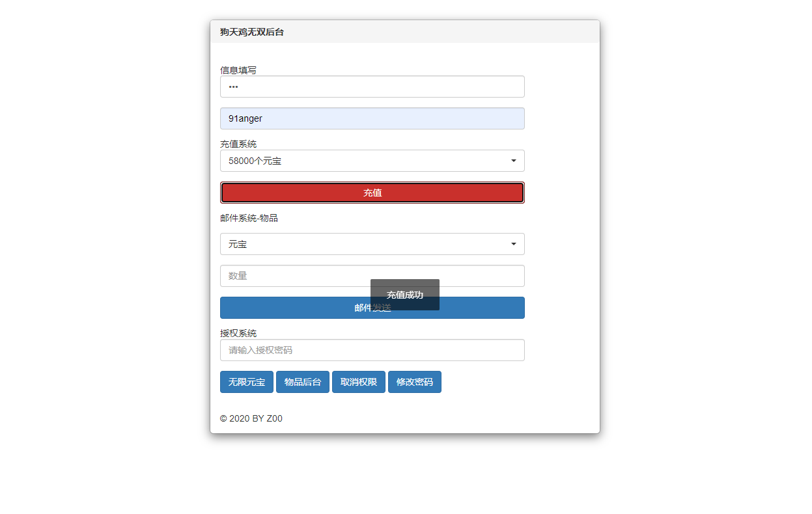Click the 信息填写 section label
The height and width of the screenshot is (514, 812).
click(238, 70)
